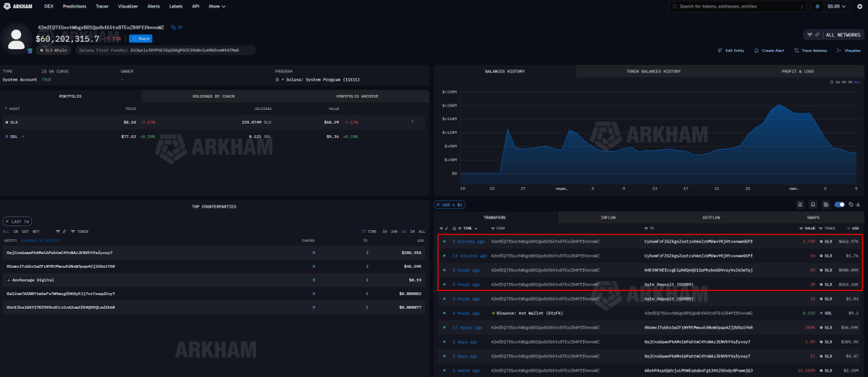Viewport: 868px width, 377px height.
Task: Click the blue Share button
Action: 140,39
